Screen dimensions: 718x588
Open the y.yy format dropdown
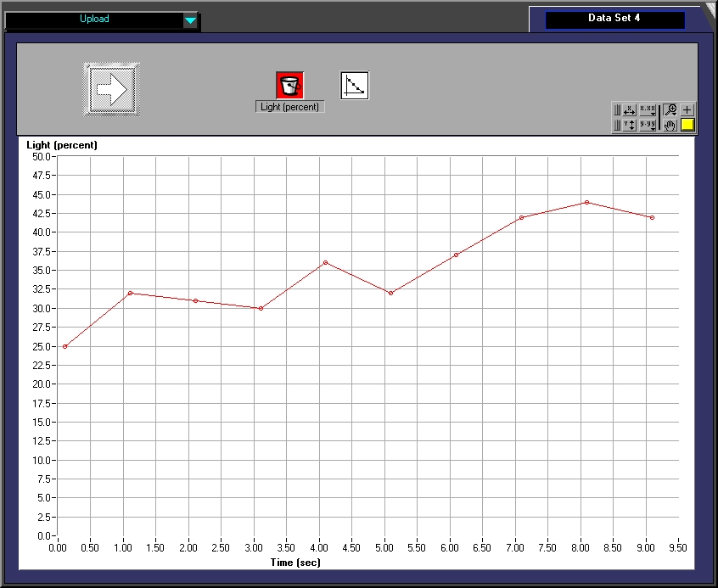pyautogui.click(x=648, y=125)
